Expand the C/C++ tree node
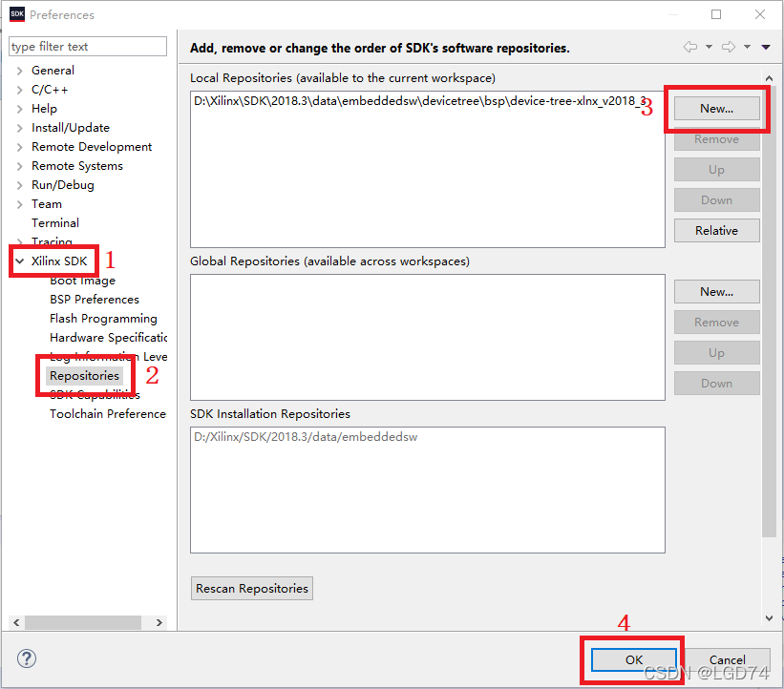Screen dimensions: 784x689 point(19,90)
